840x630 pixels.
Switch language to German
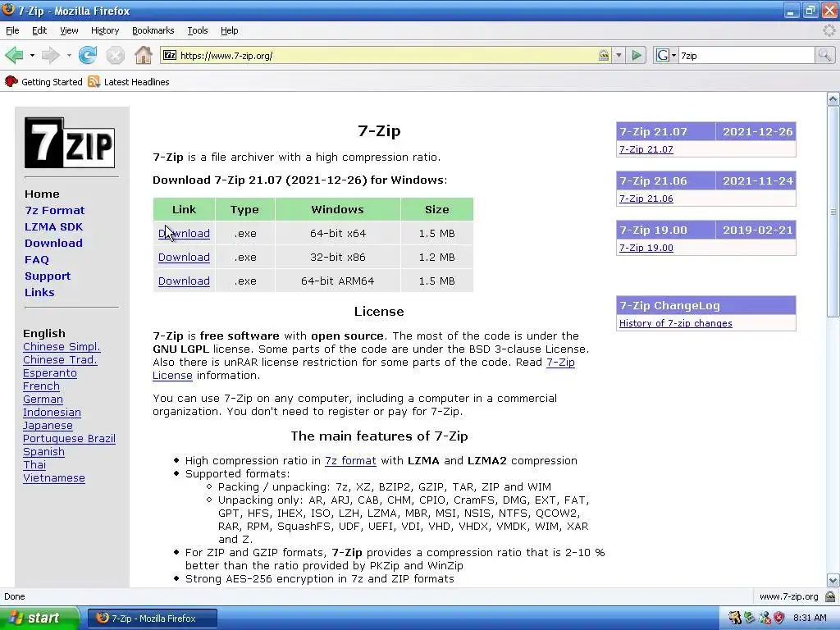(43, 399)
